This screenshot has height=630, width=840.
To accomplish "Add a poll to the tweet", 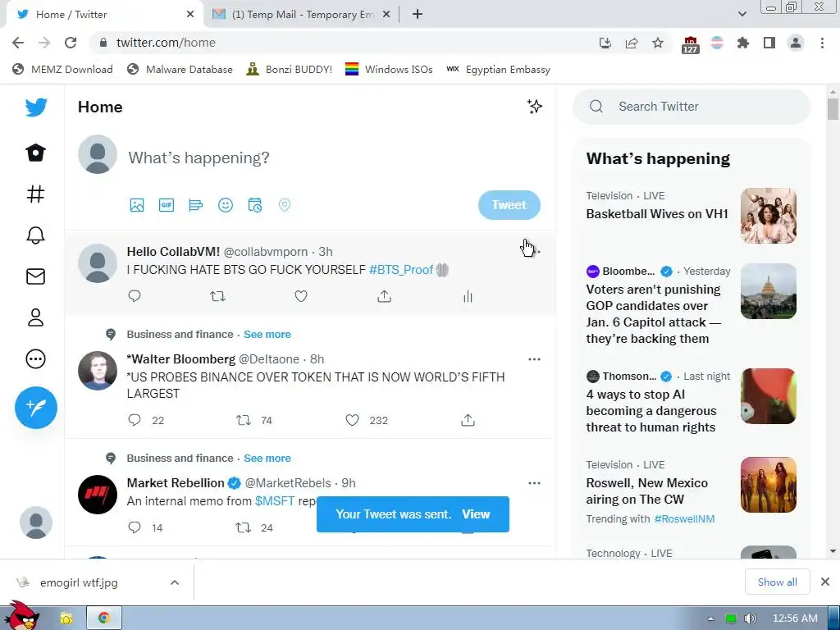I will [x=196, y=205].
